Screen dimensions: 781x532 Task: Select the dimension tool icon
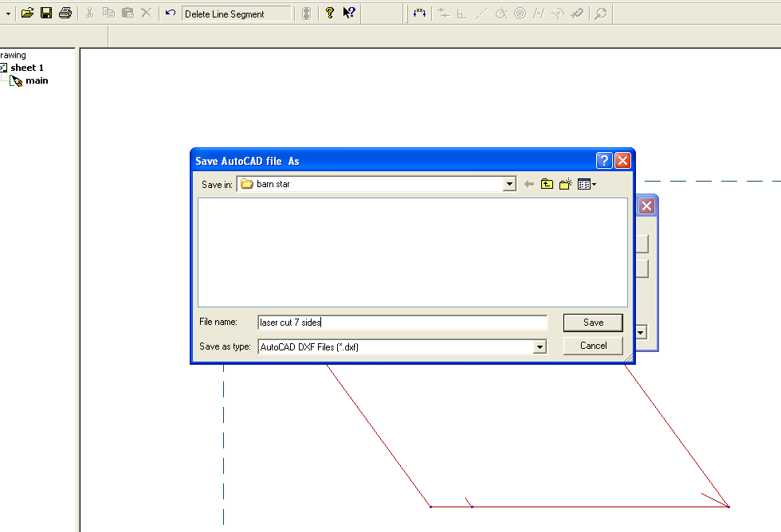[419, 14]
